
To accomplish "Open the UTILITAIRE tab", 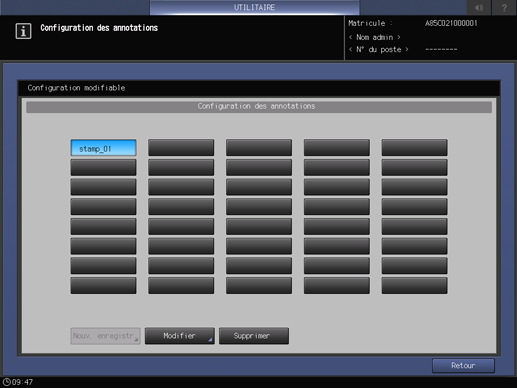I will tap(254, 7).
